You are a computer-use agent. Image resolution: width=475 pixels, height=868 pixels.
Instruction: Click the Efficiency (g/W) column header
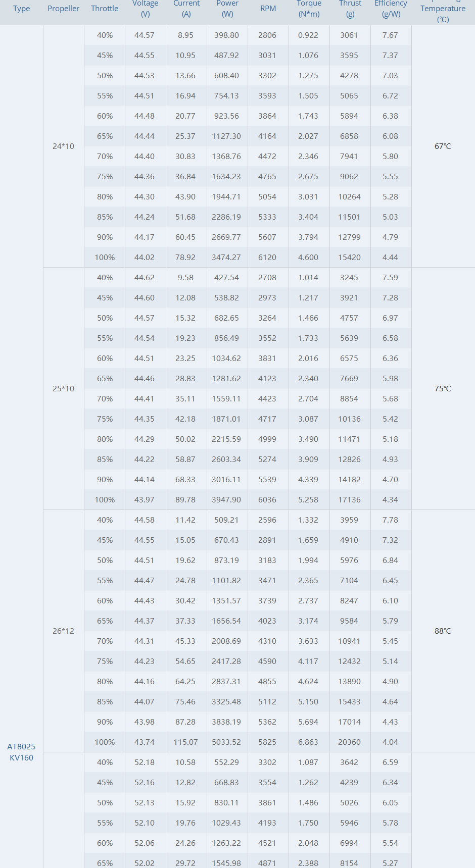pyautogui.click(x=391, y=8)
